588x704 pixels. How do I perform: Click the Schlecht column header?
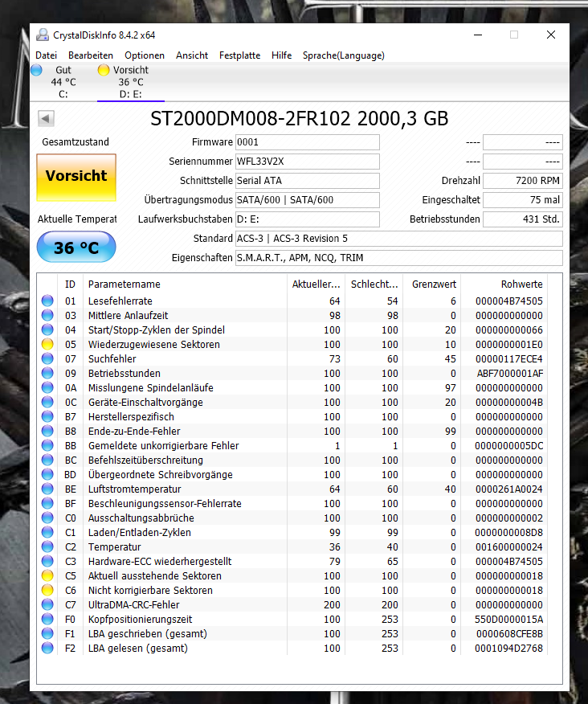[374, 284]
